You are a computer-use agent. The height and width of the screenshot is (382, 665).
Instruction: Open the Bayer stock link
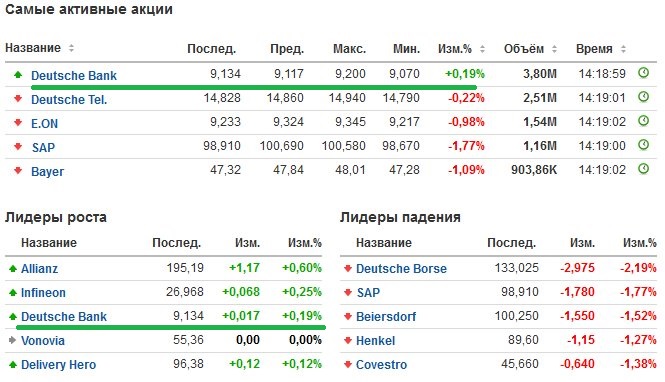48,172
